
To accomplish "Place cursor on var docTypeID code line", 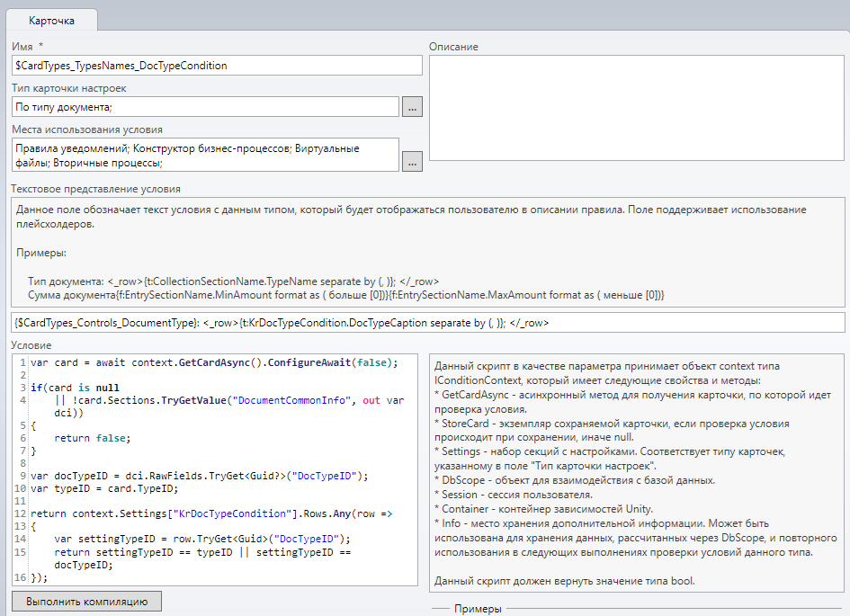I will pyautogui.click(x=200, y=476).
